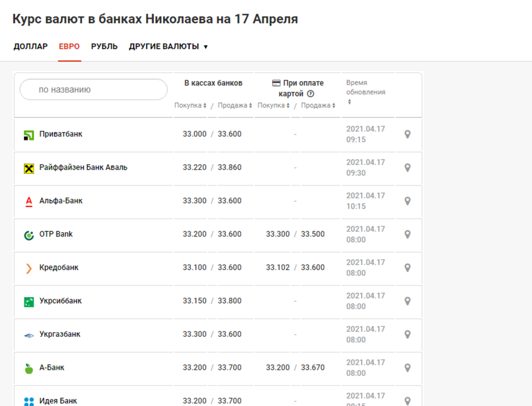532x406 pixels.
Task: Click the card payment help question icon
Action: pyautogui.click(x=311, y=94)
